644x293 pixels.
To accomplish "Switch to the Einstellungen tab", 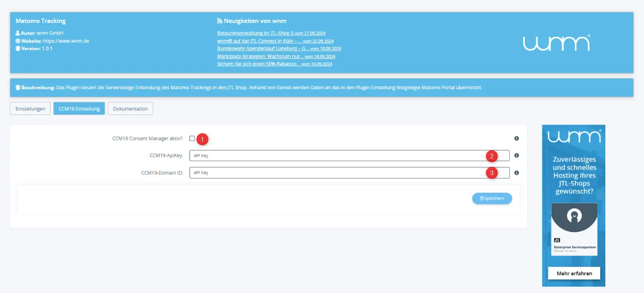I will pyautogui.click(x=30, y=109).
